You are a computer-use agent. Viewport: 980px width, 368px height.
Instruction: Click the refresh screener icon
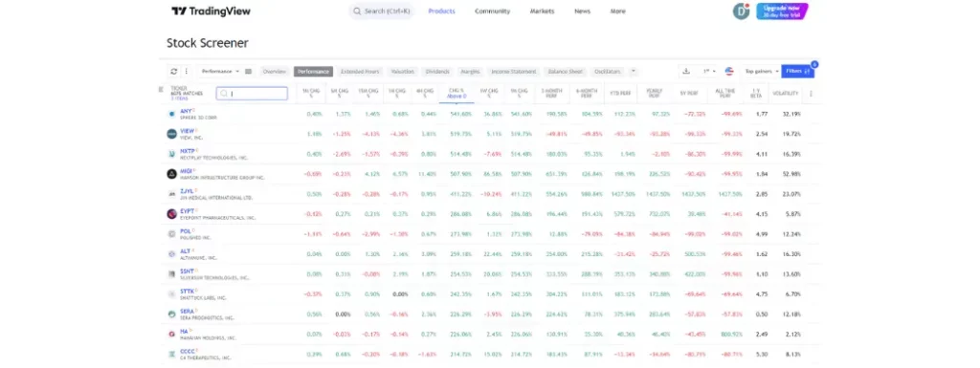click(x=174, y=71)
